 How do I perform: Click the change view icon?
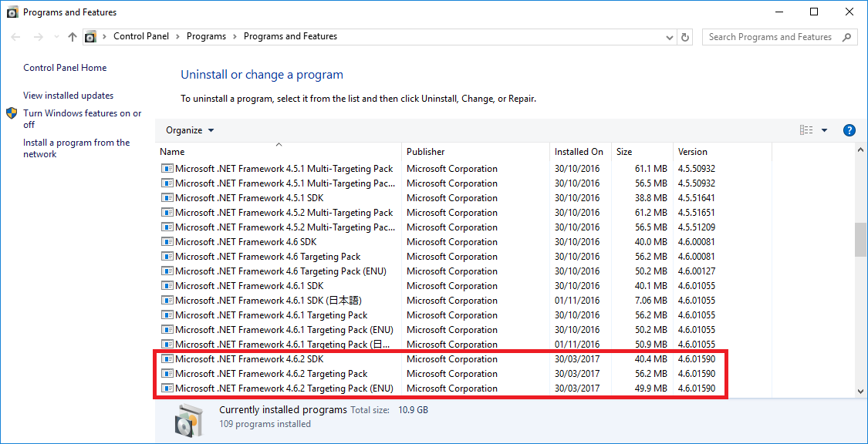806,130
